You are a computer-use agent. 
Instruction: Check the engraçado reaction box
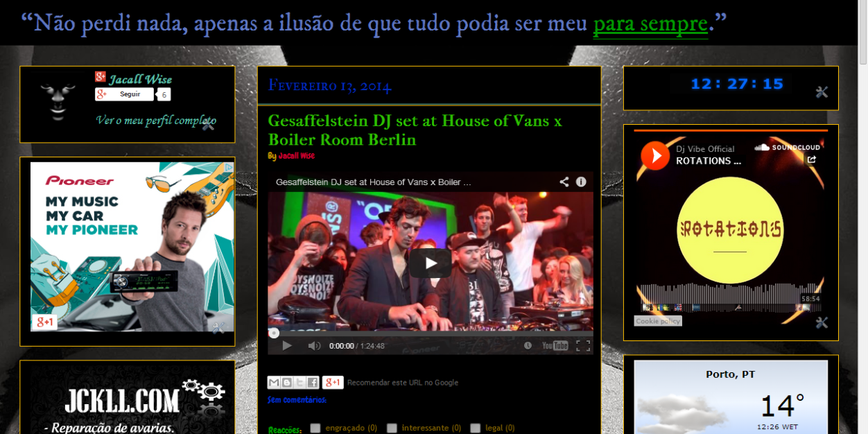point(315,428)
